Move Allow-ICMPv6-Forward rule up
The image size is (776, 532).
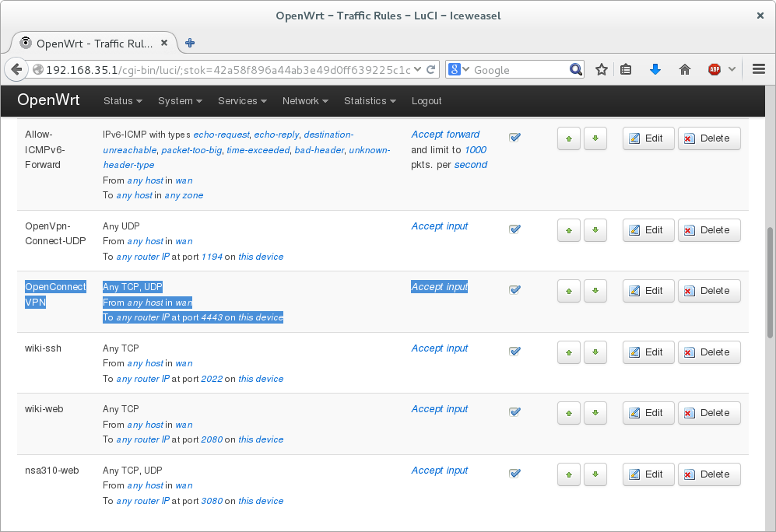pyautogui.click(x=569, y=138)
